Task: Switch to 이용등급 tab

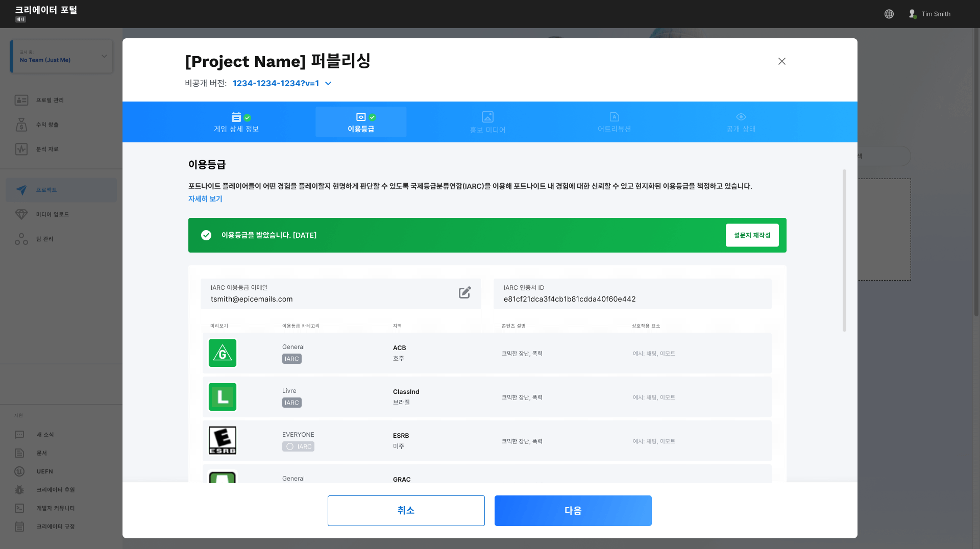Action: coord(361,122)
